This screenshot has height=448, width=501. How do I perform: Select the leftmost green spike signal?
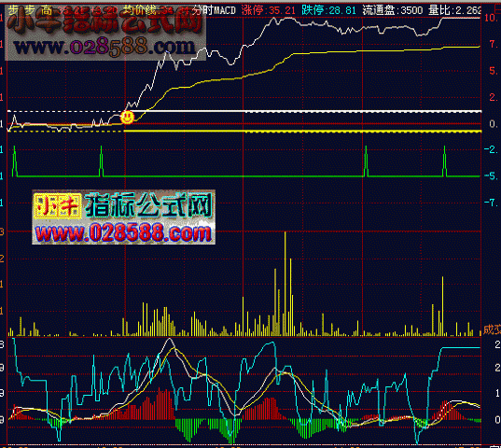pyautogui.click(x=14, y=161)
